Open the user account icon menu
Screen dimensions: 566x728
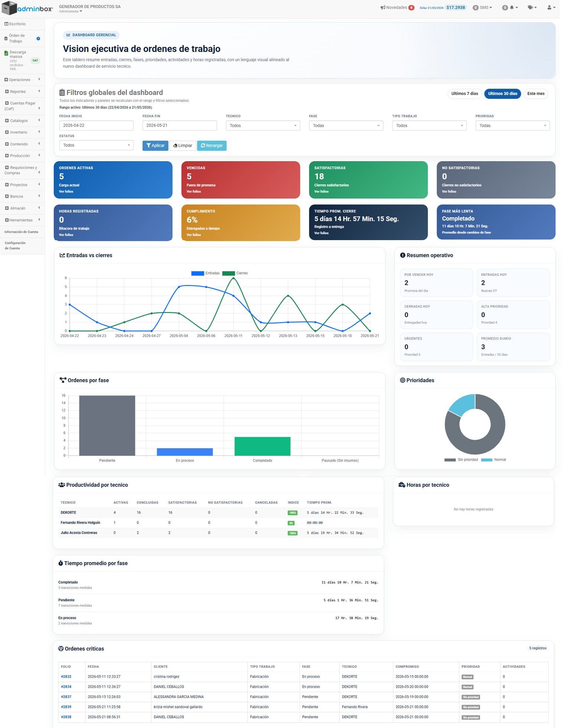tap(551, 7)
